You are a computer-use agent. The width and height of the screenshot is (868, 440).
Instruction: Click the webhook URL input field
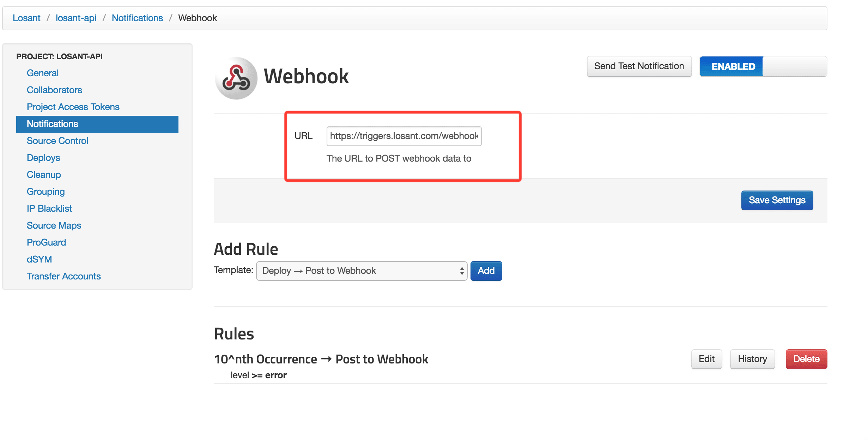click(404, 136)
